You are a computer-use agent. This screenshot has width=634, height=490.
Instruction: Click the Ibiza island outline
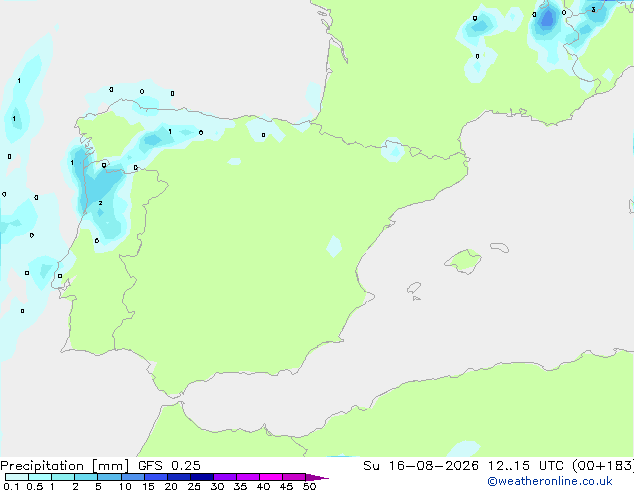(414, 288)
